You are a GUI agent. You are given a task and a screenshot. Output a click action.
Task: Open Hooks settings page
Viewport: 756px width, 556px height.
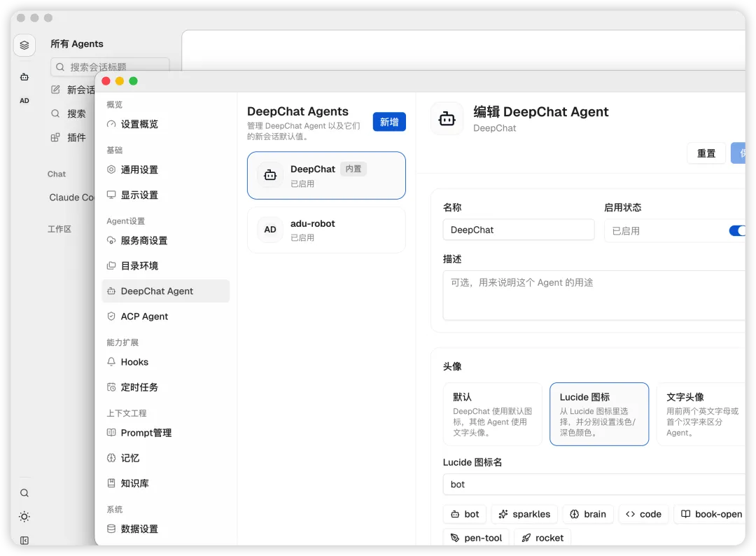[x=165, y=361]
